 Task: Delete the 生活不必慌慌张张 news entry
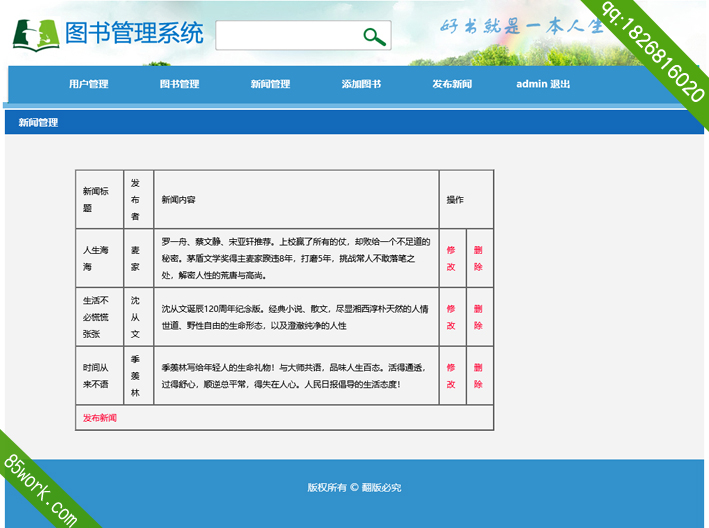tap(478, 317)
